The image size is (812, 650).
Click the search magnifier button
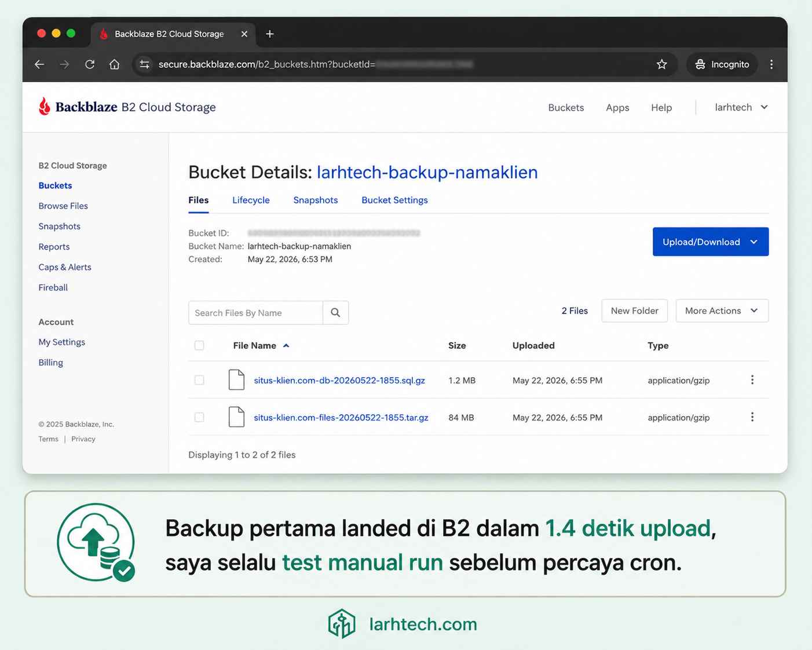[x=335, y=313]
